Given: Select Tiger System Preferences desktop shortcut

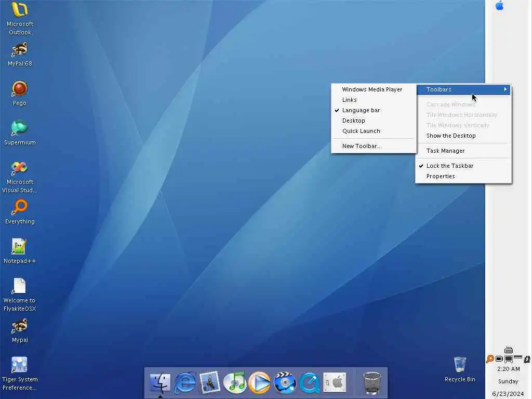Looking at the screenshot, I should coord(20,374).
